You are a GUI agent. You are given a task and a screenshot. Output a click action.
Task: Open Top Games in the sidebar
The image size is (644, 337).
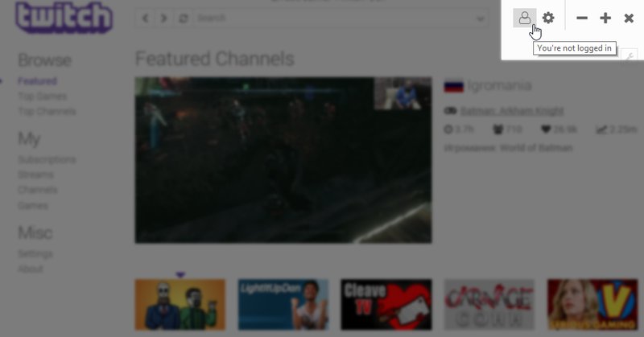click(x=43, y=96)
